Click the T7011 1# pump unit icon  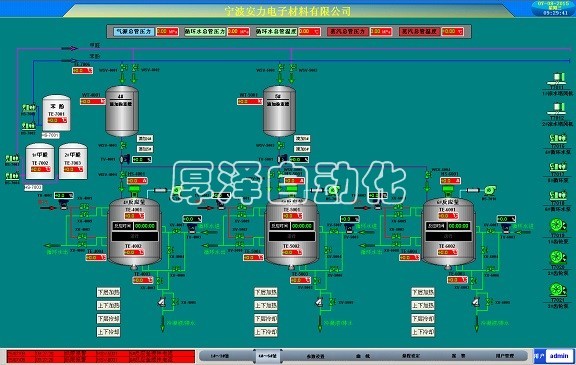coord(558,78)
